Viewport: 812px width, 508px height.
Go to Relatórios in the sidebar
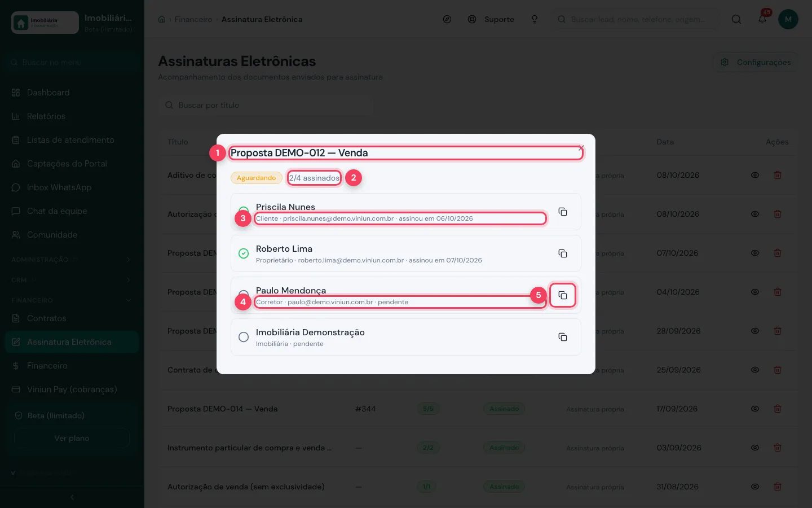pos(72,116)
